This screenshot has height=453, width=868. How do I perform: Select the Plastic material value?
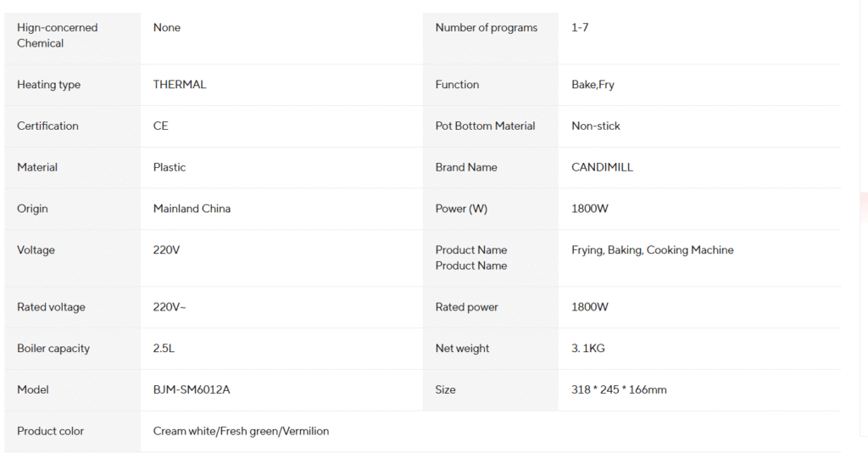point(170,167)
